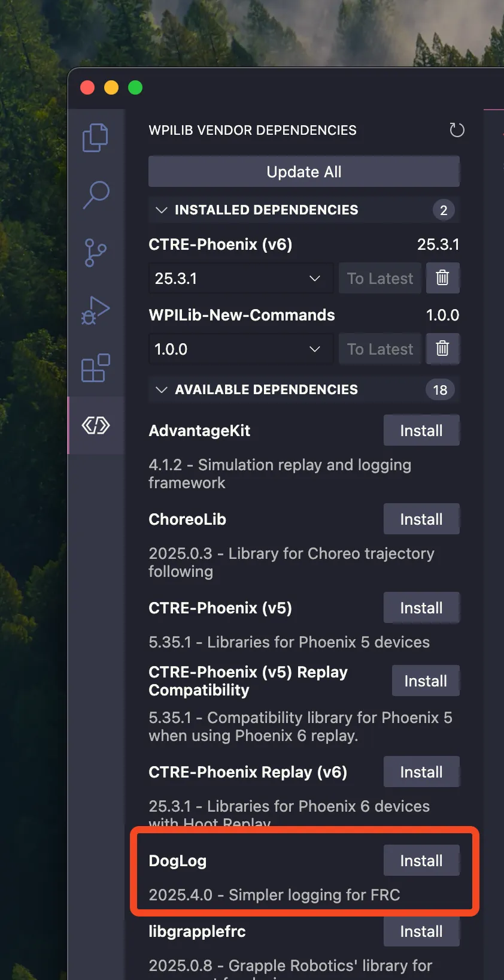This screenshot has height=980, width=504.
Task: Update CTRE-Phoenix to latest version
Action: tap(380, 278)
